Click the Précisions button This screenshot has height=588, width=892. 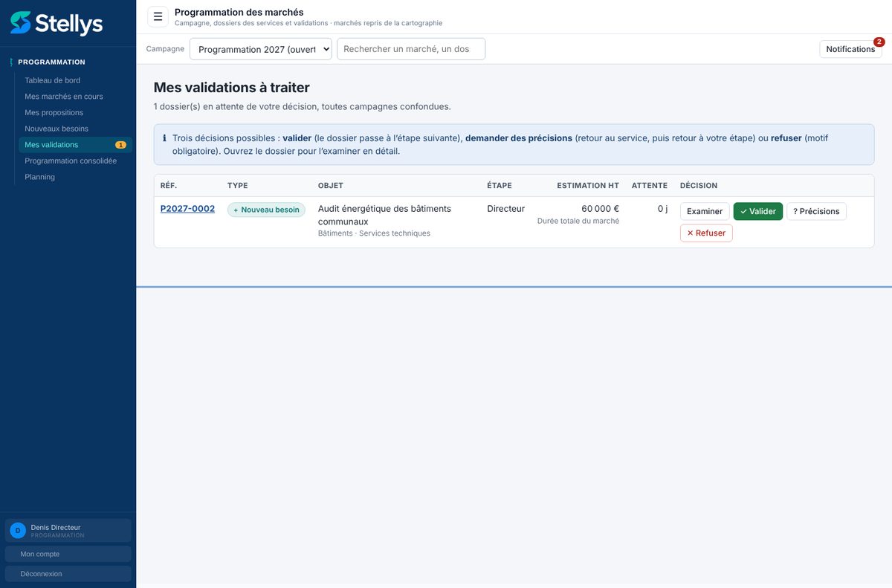(x=816, y=211)
